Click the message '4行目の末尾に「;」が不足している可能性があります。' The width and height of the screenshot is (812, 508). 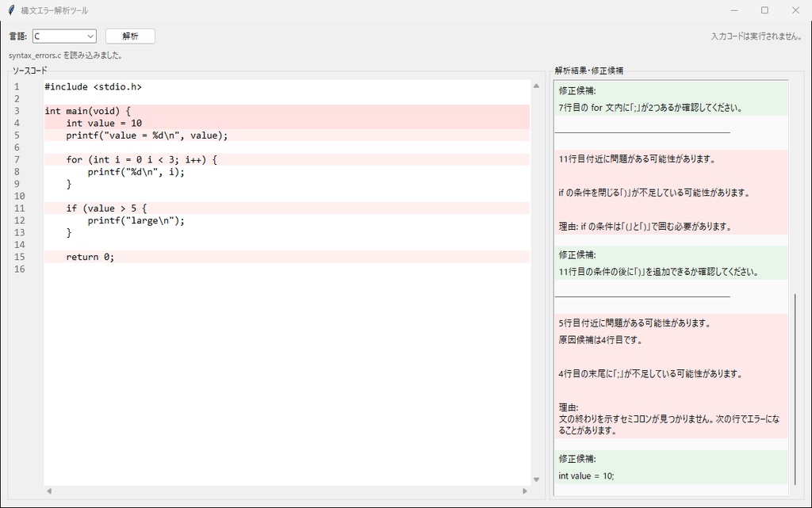pyautogui.click(x=650, y=373)
